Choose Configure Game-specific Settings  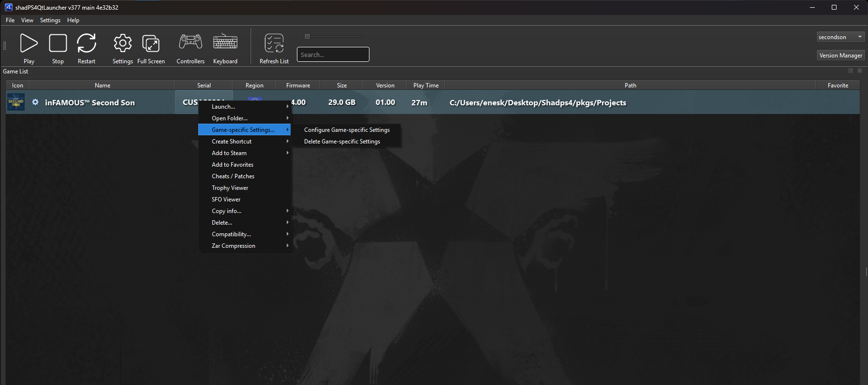[347, 130]
